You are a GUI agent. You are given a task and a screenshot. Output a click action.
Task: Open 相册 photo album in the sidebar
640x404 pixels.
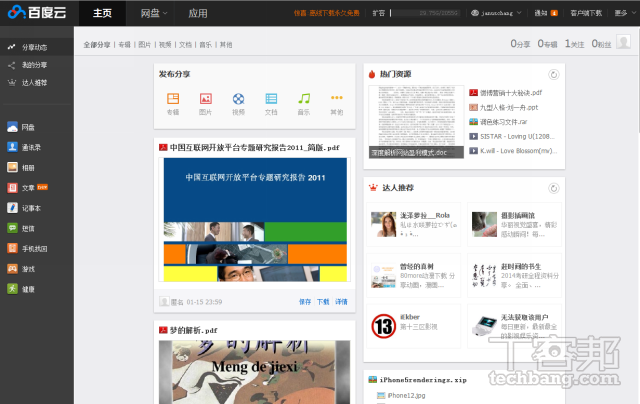pyautogui.click(x=21, y=167)
